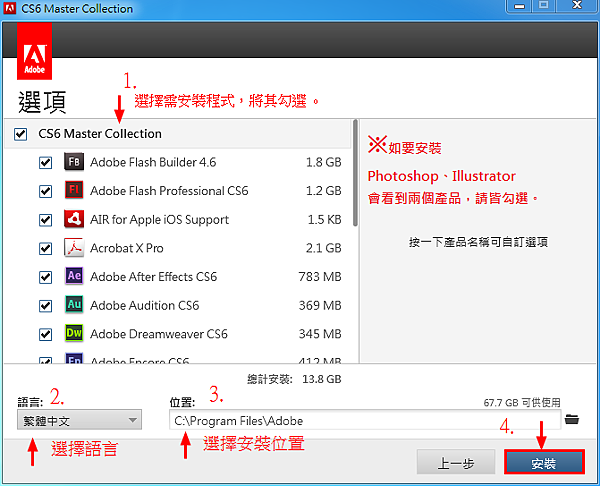The image size is (600, 486).
Task: Click the 上一步 back button
Action: pyautogui.click(x=455, y=462)
